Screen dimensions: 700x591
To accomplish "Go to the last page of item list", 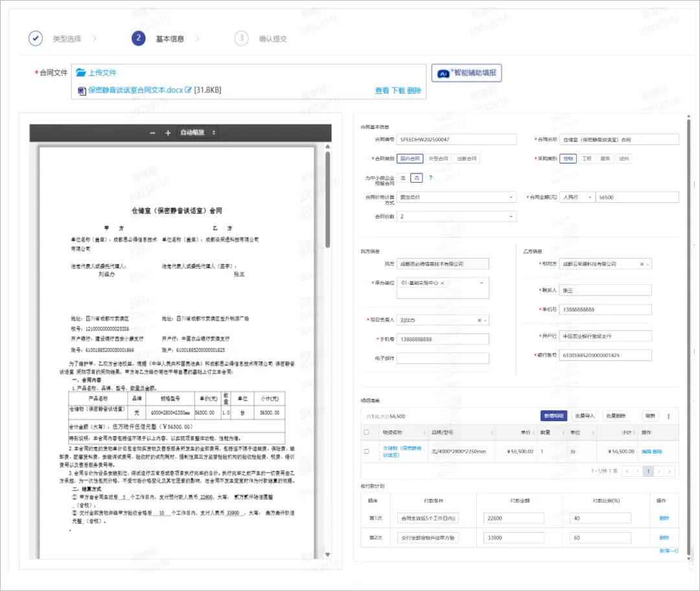I will coord(670,471).
